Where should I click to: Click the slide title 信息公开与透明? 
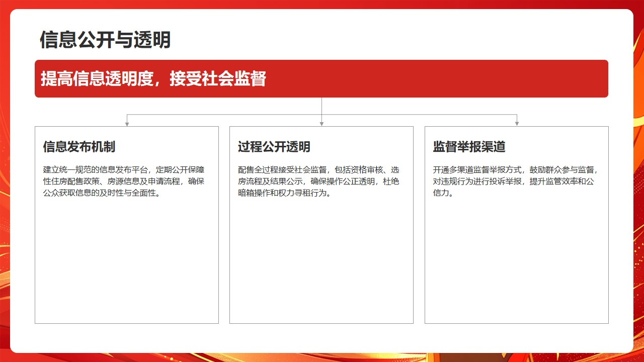105,40
